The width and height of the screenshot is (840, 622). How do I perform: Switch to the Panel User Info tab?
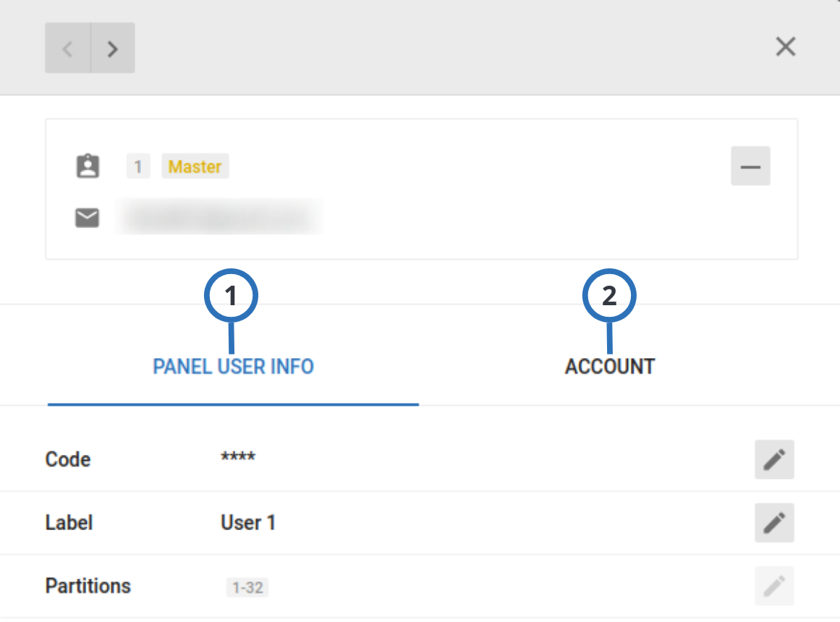click(233, 367)
